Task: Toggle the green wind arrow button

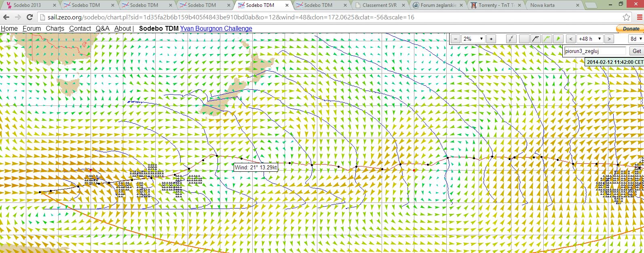Action: [x=558, y=39]
